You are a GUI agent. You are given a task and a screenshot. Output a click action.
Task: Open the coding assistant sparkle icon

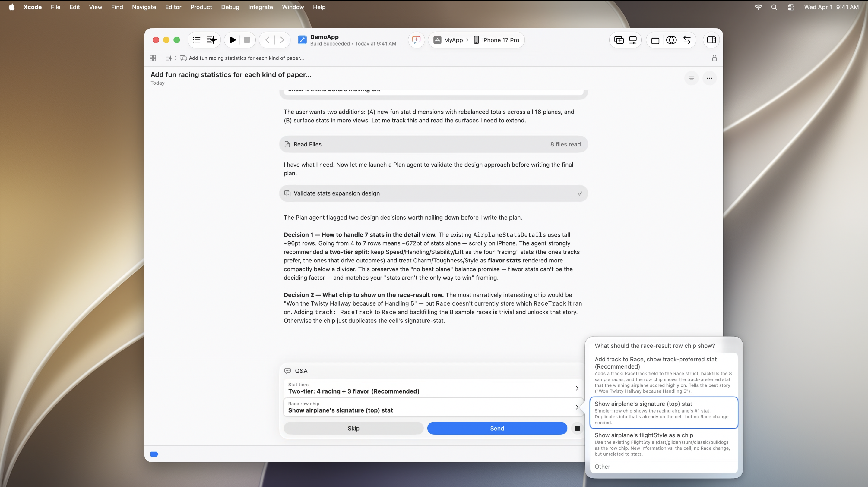(x=212, y=40)
